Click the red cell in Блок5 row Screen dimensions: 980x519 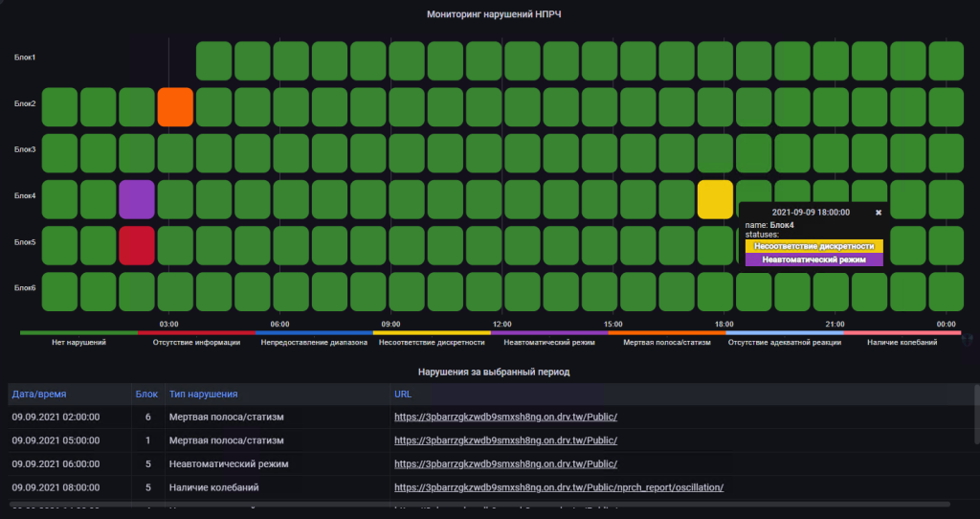137,245
